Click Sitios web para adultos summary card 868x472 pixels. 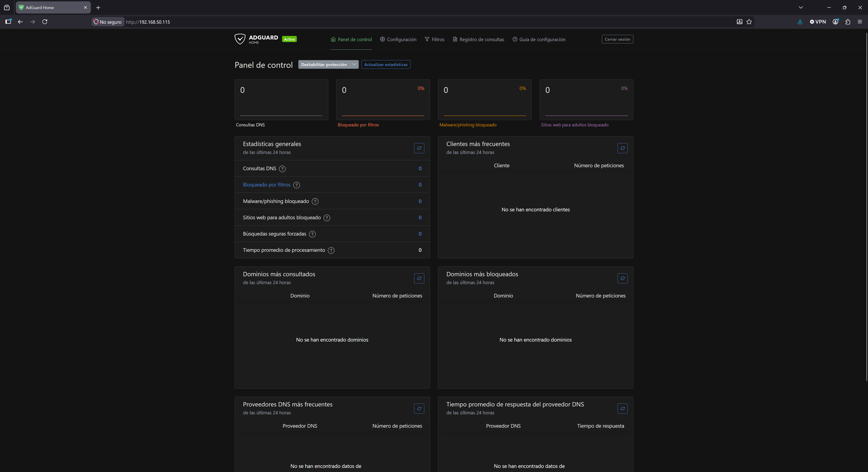point(586,100)
